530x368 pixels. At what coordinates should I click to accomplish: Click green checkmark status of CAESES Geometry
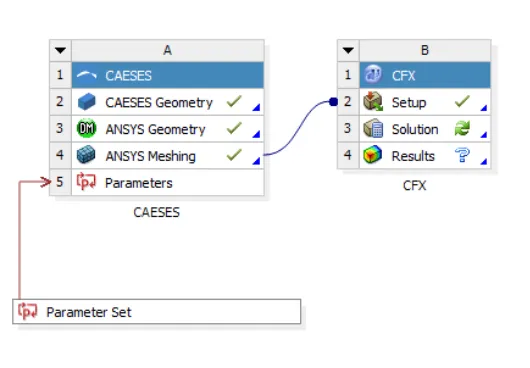pyautogui.click(x=234, y=101)
